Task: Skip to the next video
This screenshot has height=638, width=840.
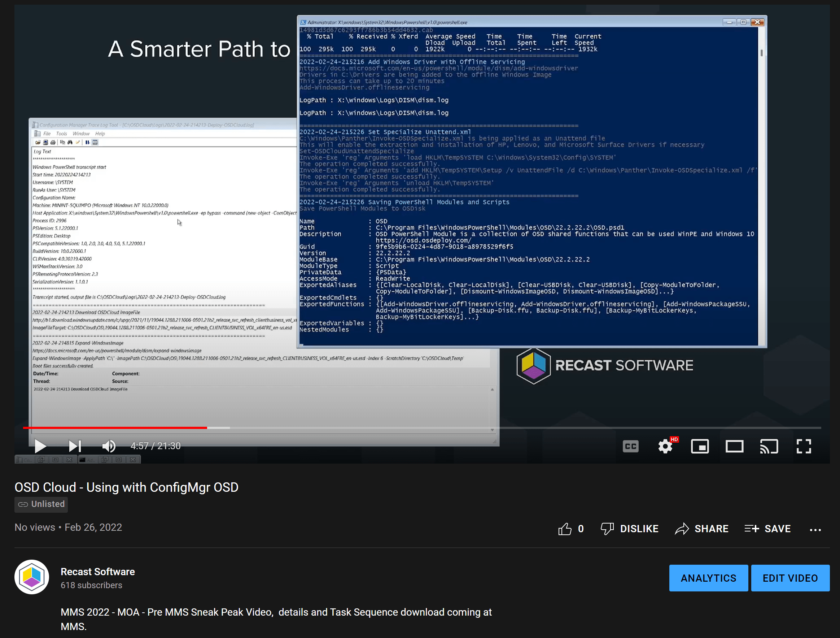Action: coord(75,446)
